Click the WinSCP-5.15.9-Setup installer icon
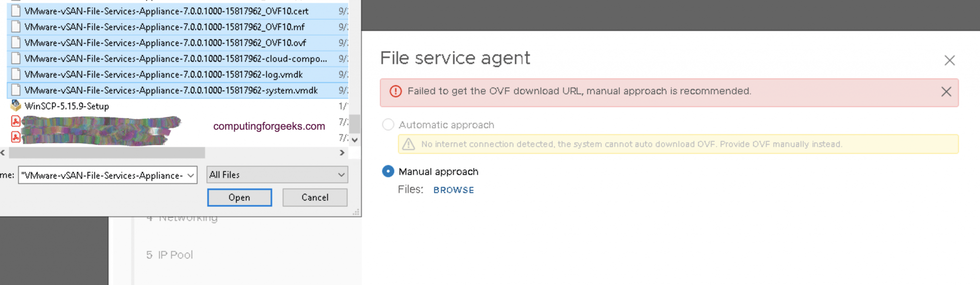 point(16,106)
